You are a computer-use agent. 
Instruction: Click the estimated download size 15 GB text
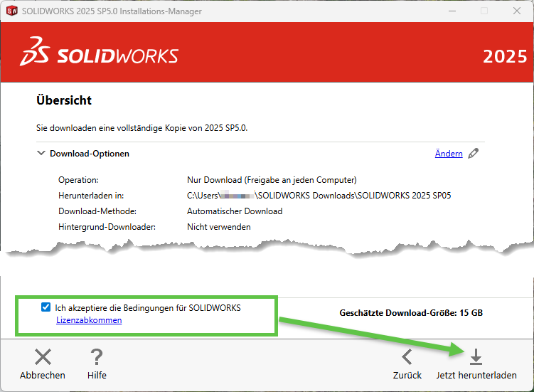point(411,313)
